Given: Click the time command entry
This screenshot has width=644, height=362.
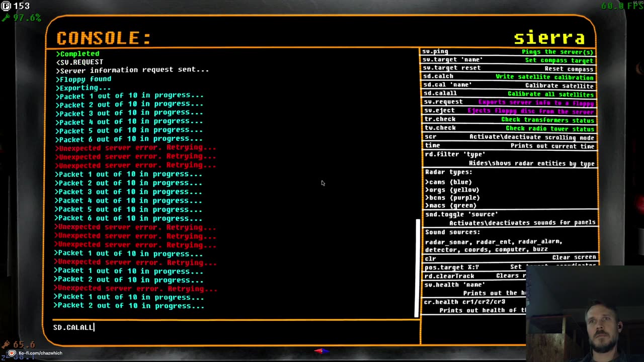Looking at the screenshot, I should (433, 145).
